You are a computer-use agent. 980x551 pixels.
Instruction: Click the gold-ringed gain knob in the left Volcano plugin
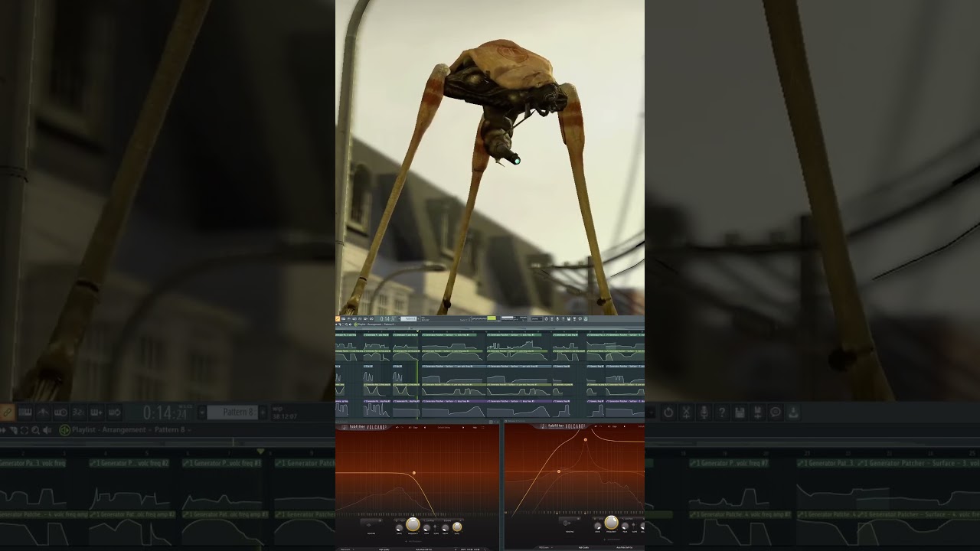457,527
